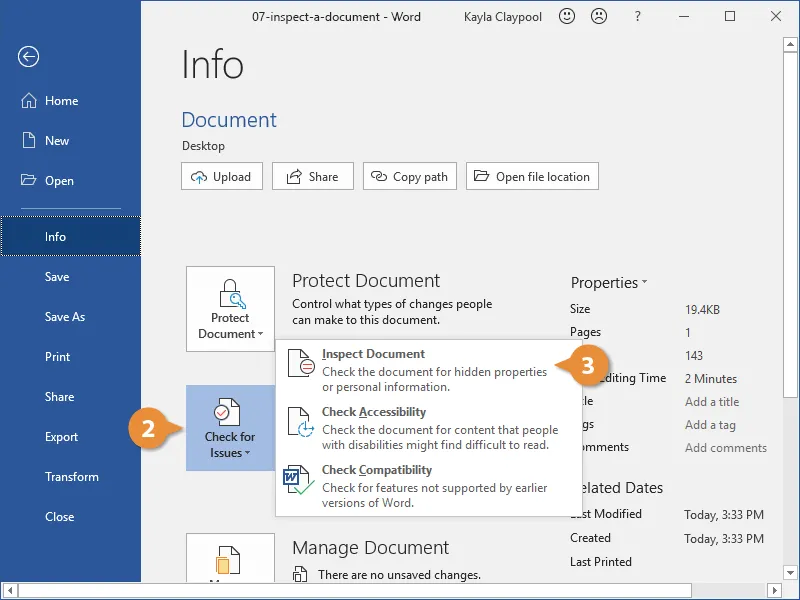
Task: Click the back arrow to exit Backstage
Action: coord(28,57)
